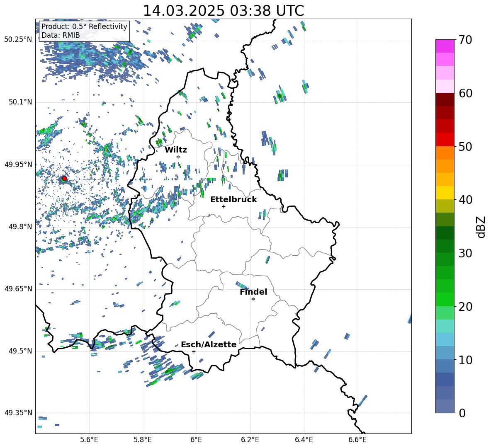This screenshot has width=491, height=448.
Task: Click the 20 colorbar tick label
Action: [x=465, y=307]
